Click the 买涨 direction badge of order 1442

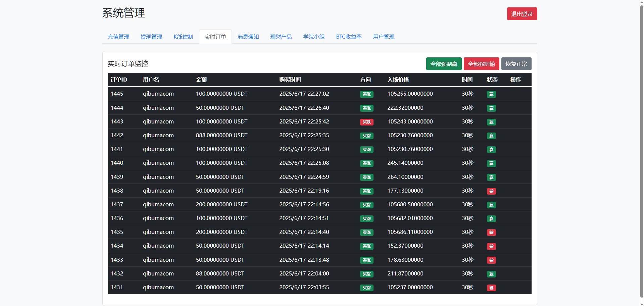click(x=366, y=136)
